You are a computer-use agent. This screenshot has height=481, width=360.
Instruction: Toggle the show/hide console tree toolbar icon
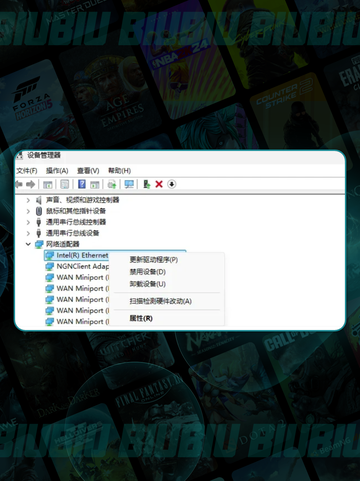(48, 184)
